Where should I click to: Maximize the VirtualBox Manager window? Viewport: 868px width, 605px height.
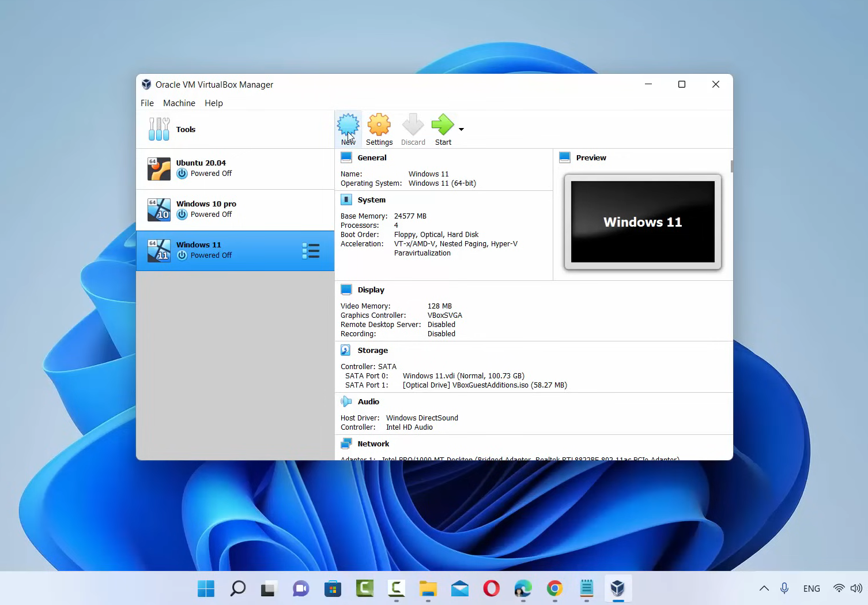click(682, 84)
